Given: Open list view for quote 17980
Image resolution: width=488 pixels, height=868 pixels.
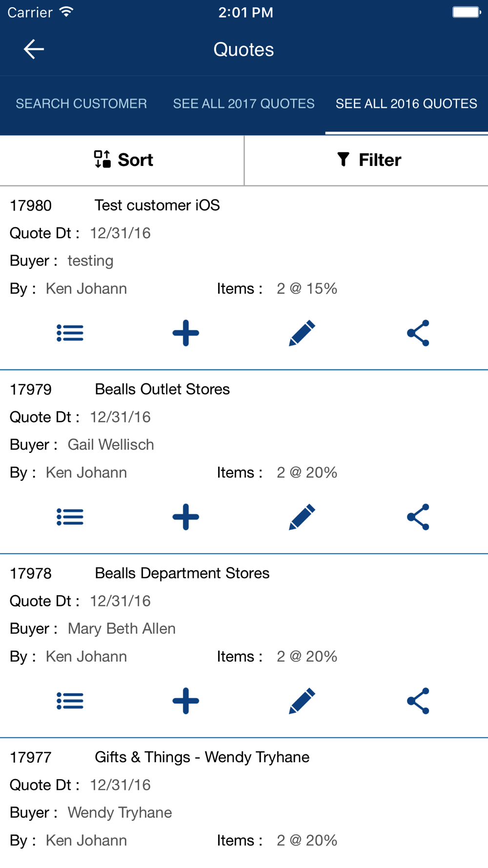Looking at the screenshot, I should (x=70, y=333).
